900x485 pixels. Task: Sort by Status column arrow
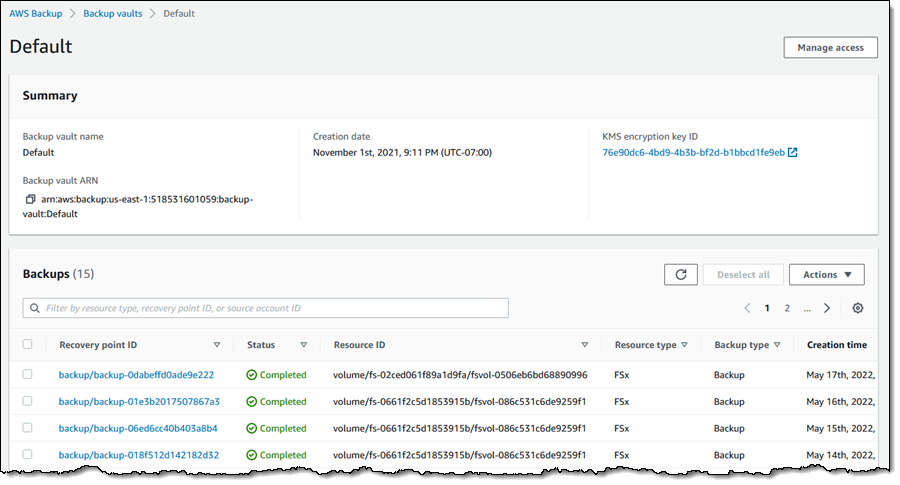tap(304, 345)
